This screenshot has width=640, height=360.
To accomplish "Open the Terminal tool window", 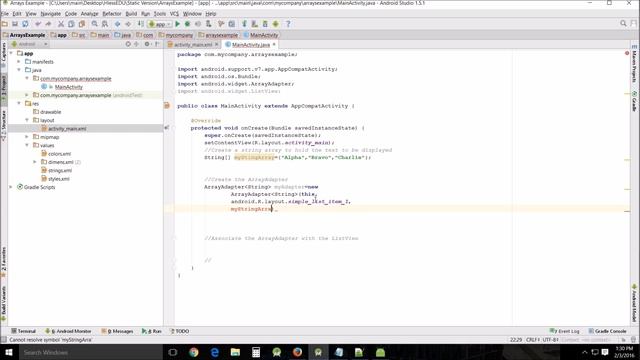I will point(23,331).
